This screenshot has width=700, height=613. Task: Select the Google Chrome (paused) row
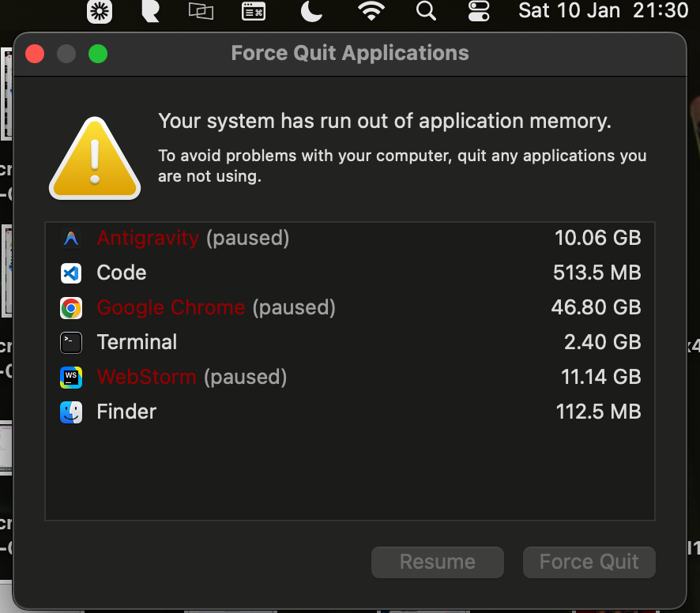(x=316, y=307)
